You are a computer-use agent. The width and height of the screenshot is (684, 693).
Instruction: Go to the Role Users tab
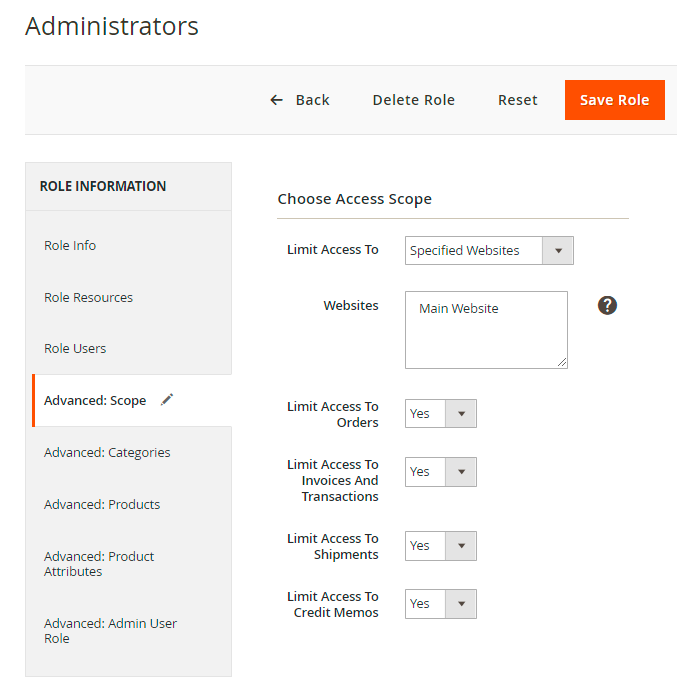[x=75, y=349]
